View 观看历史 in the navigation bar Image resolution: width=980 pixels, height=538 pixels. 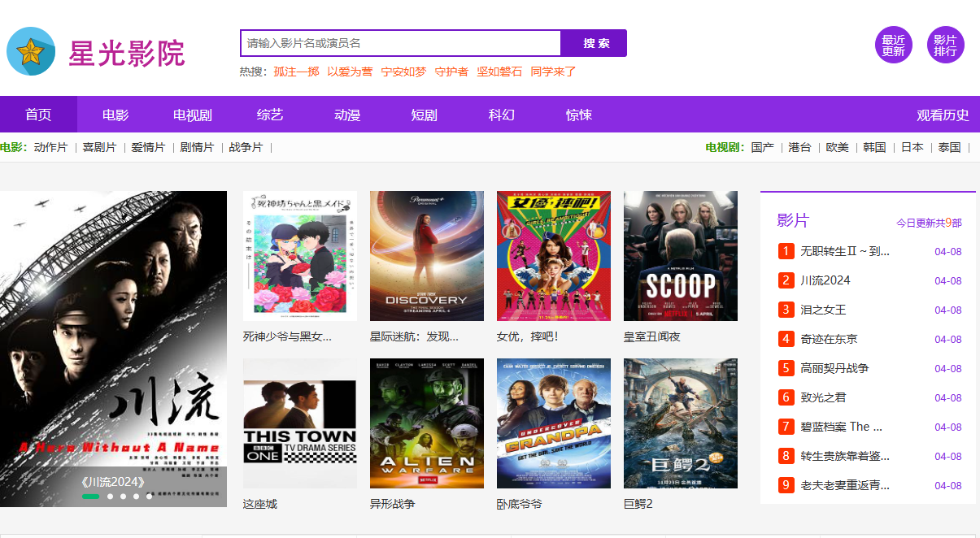[x=943, y=115]
